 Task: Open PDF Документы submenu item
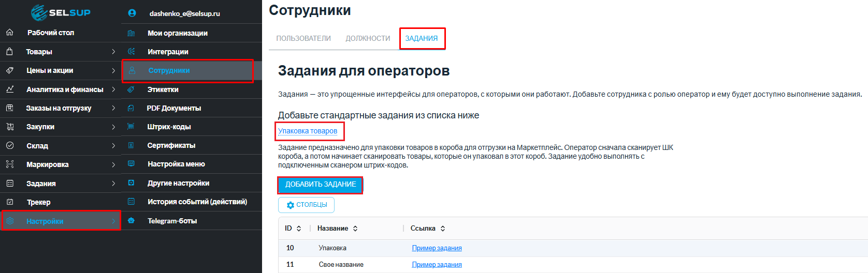click(x=174, y=108)
